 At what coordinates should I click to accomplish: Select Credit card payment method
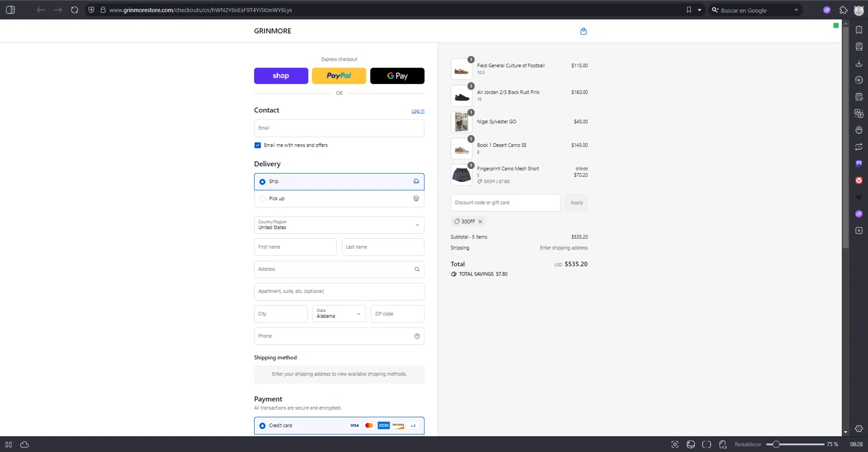pyautogui.click(x=339, y=426)
